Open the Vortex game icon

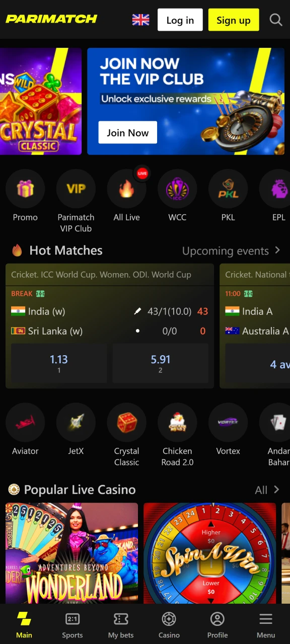click(x=228, y=423)
